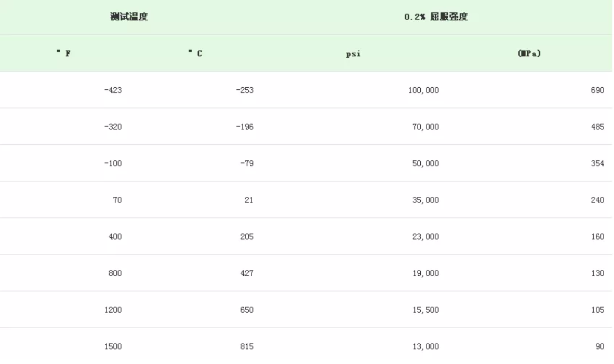Select the -320 temperature cell

114,126
